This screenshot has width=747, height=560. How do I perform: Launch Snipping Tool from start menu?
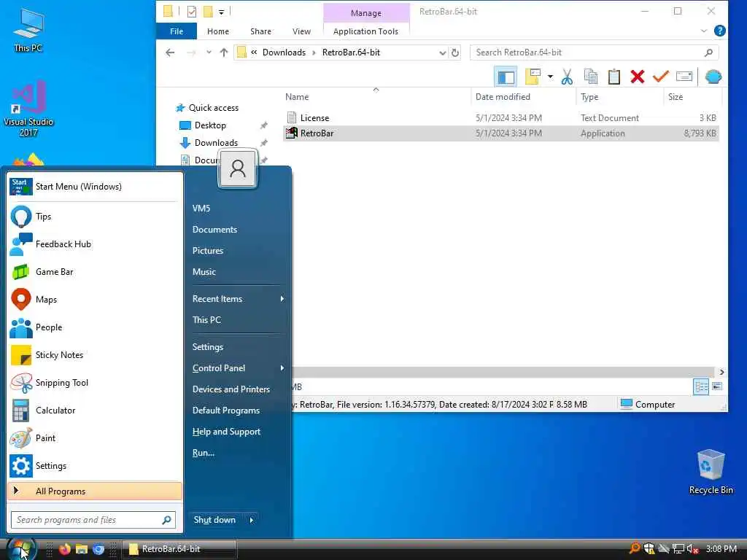tap(95, 382)
